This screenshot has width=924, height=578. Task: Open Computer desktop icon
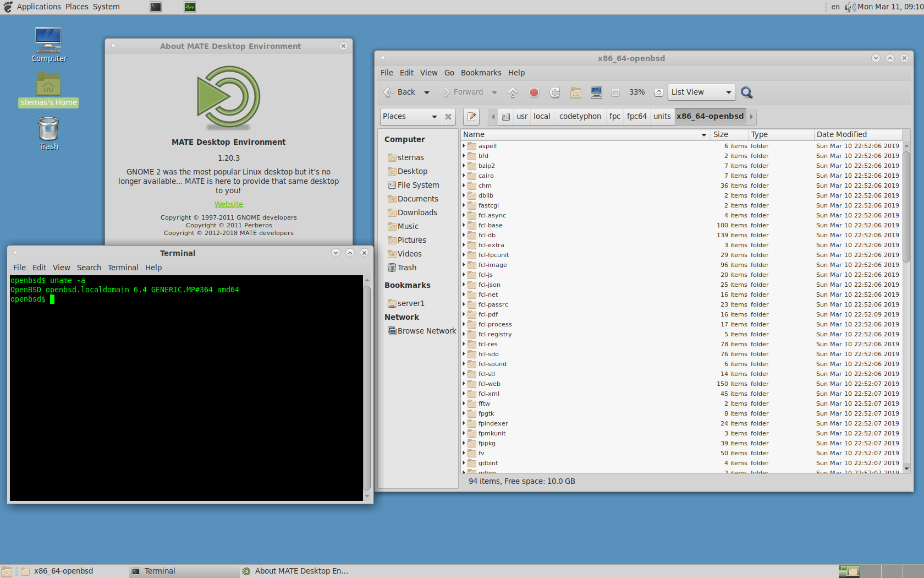click(x=48, y=45)
